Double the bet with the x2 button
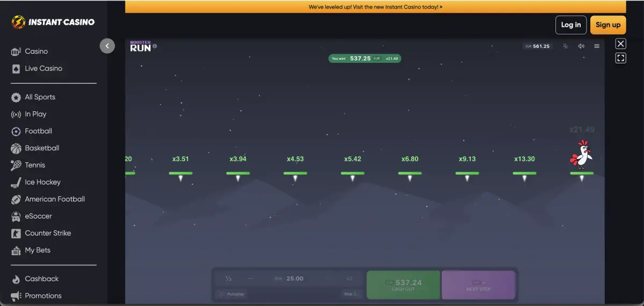 [x=349, y=279]
